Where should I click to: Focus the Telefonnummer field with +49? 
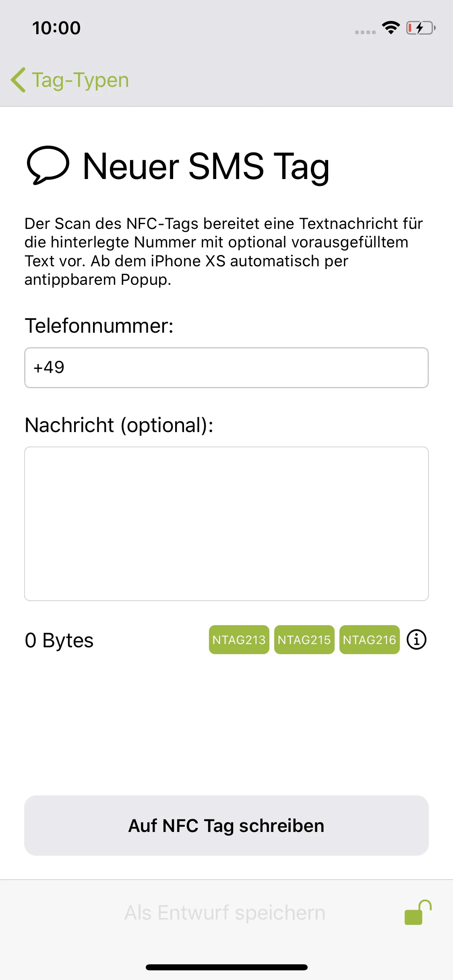click(226, 368)
